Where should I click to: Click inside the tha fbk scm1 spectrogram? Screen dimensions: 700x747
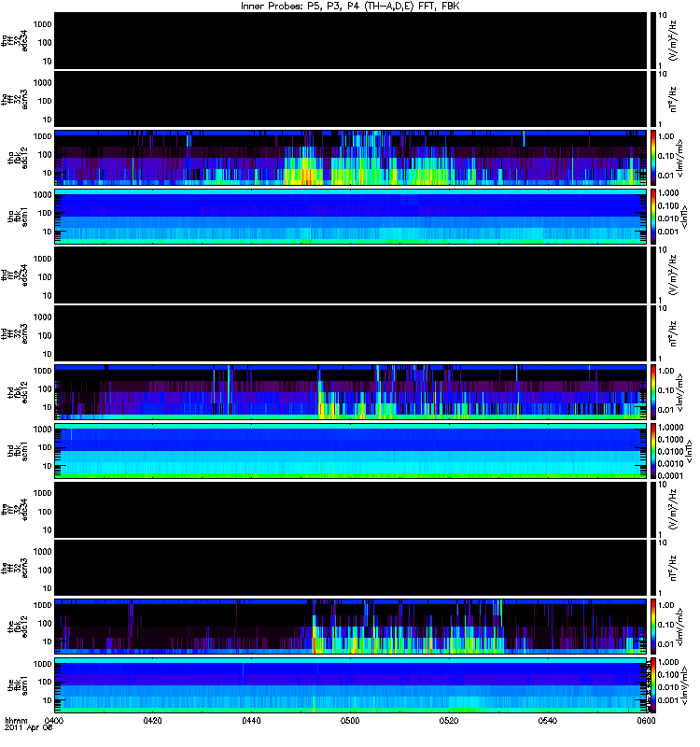point(351,217)
